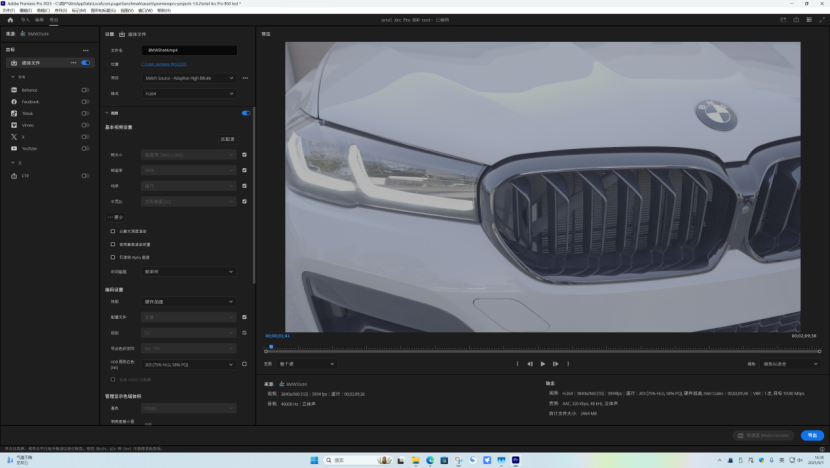Open the Match Source - Adaptive High Bitrate preset dropdown
Screen dimensions: 830x468
click(188, 78)
